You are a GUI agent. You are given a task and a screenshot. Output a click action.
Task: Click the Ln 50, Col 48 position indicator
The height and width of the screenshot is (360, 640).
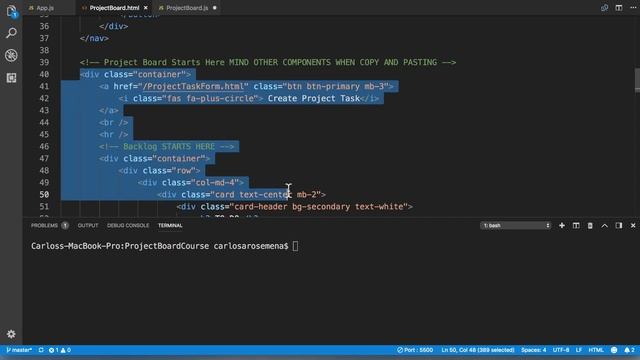(x=478, y=350)
